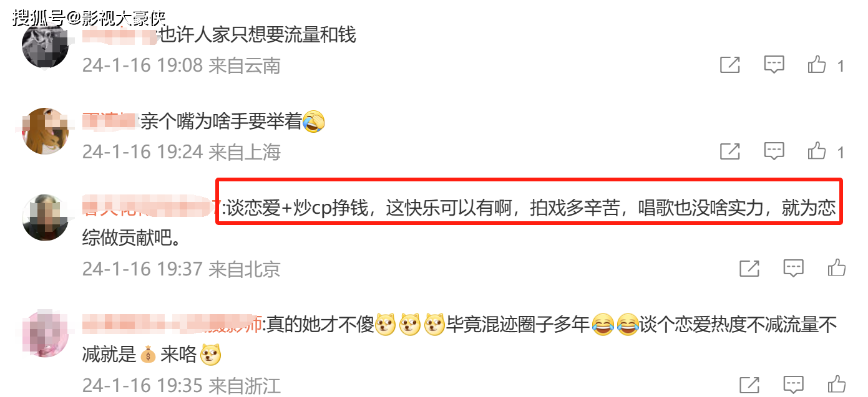Open the pink avatar of 浙江 commenter
The image size is (868, 397).
point(45,334)
